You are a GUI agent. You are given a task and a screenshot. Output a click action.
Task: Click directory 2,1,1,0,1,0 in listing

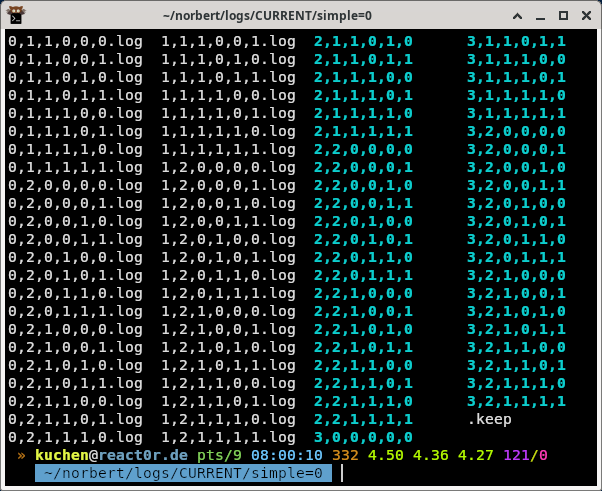coord(363,42)
